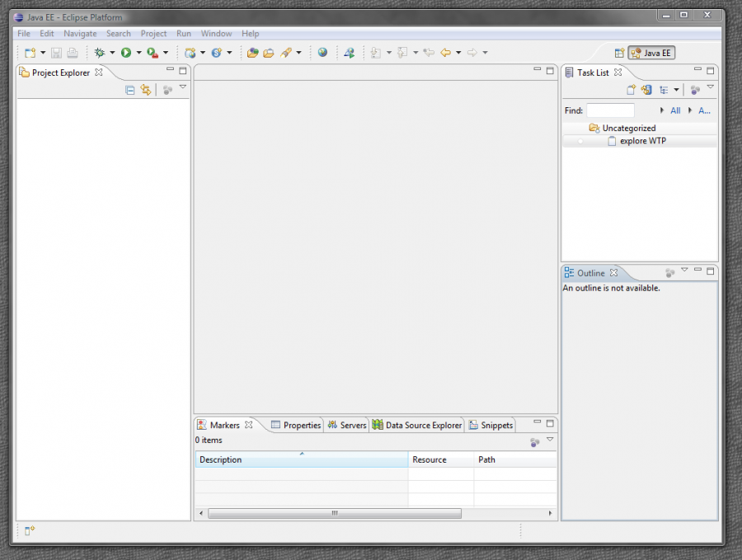
Task: Switch to the Servers tab
Action: pos(346,425)
